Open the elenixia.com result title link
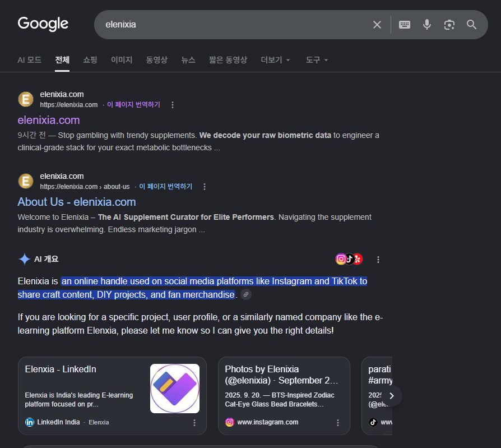Screen dimensions: 501x448 (49, 120)
